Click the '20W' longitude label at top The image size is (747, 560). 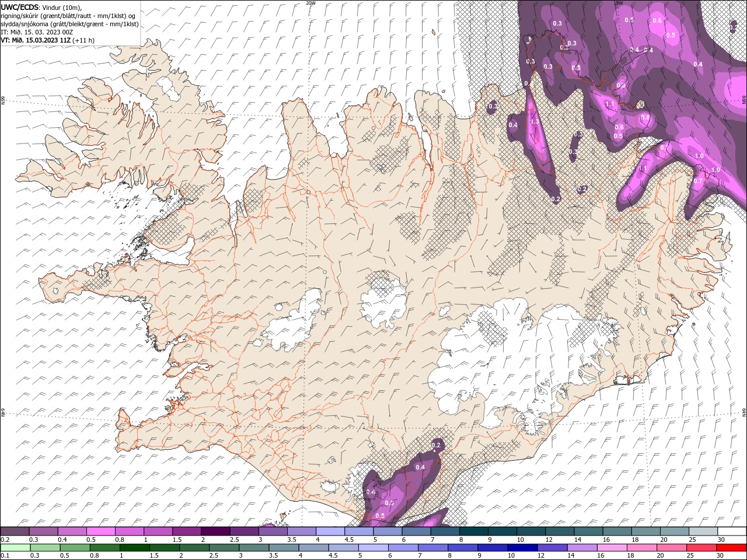pyautogui.click(x=310, y=3)
